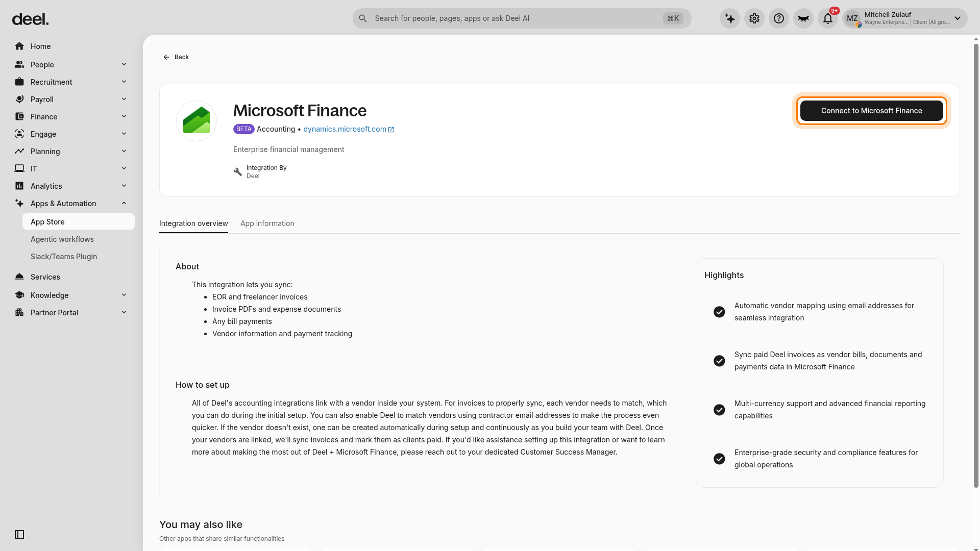Open the Deel AI sparkle icon

pos(730,18)
